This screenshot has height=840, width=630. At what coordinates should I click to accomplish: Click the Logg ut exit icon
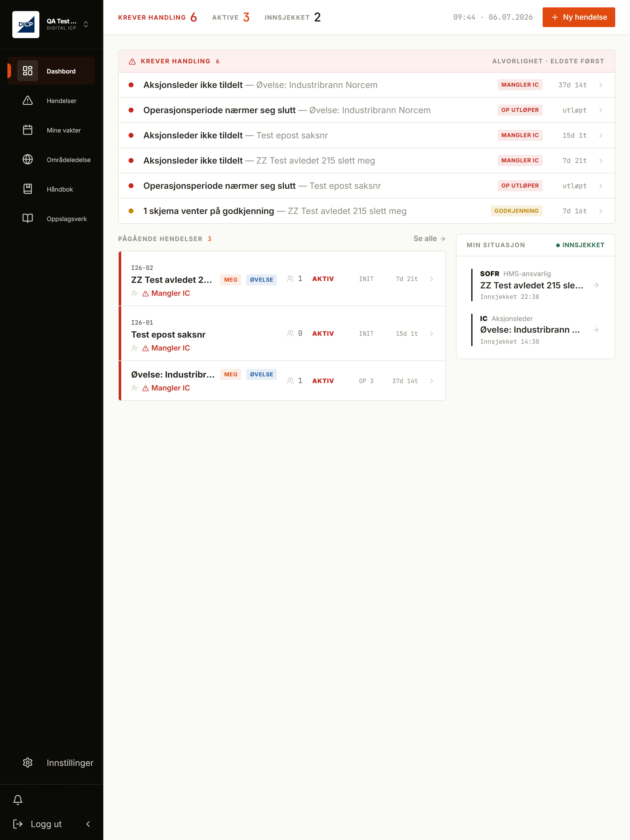[x=18, y=824]
